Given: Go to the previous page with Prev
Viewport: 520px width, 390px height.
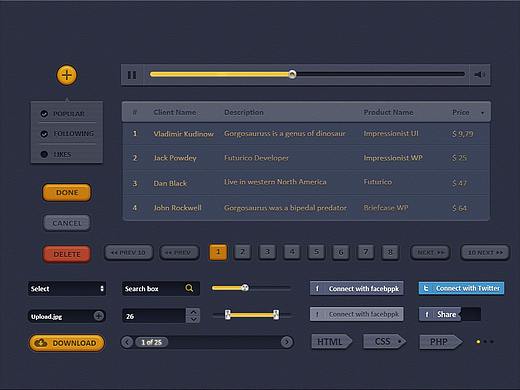Looking at the screenshot, I should click(x=179, y=252).
